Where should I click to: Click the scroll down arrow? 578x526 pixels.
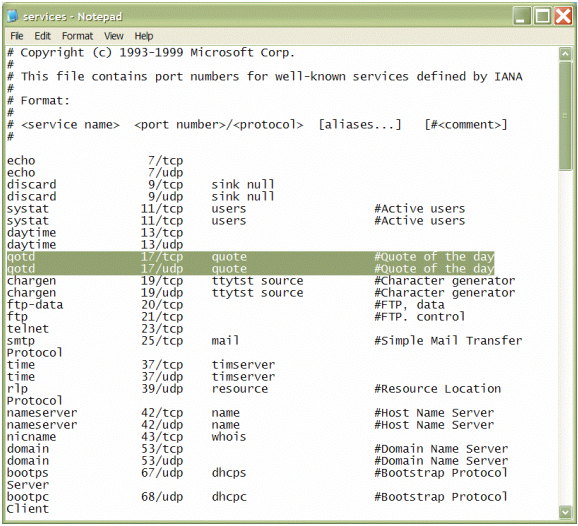pyautogui.click(x=565, y=512)
